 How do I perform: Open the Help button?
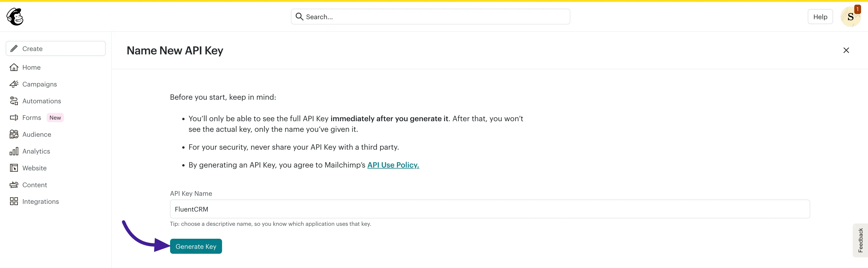click(x=820, y=17)
